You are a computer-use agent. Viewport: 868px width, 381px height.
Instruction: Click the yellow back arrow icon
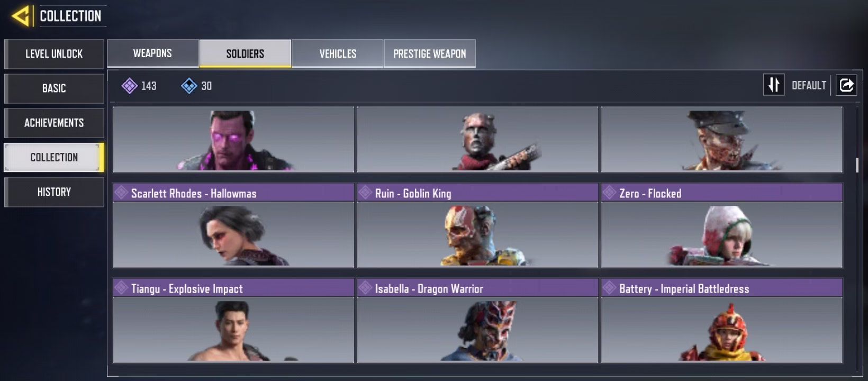(21, 16)
